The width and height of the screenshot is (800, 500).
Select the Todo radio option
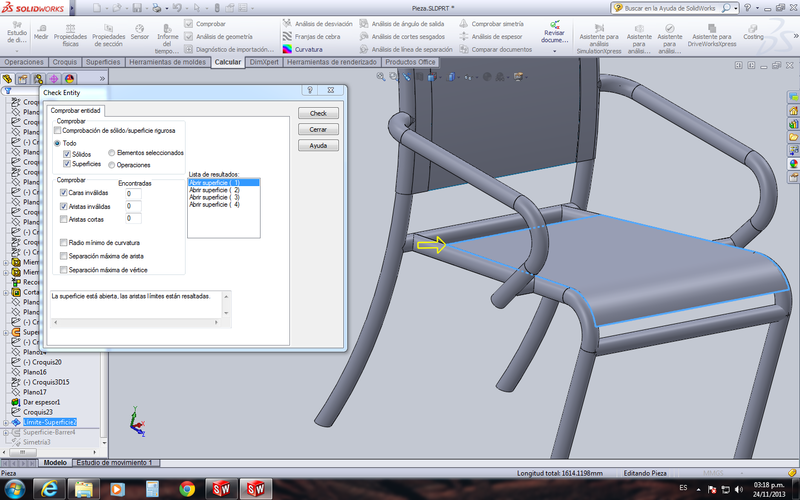(57, 143)
